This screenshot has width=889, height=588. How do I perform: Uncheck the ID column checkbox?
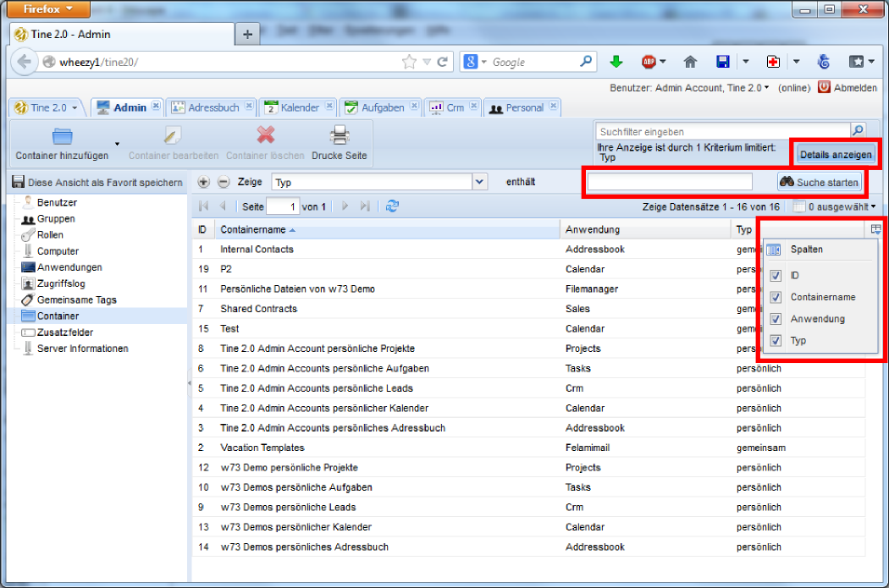pos(776,276)
